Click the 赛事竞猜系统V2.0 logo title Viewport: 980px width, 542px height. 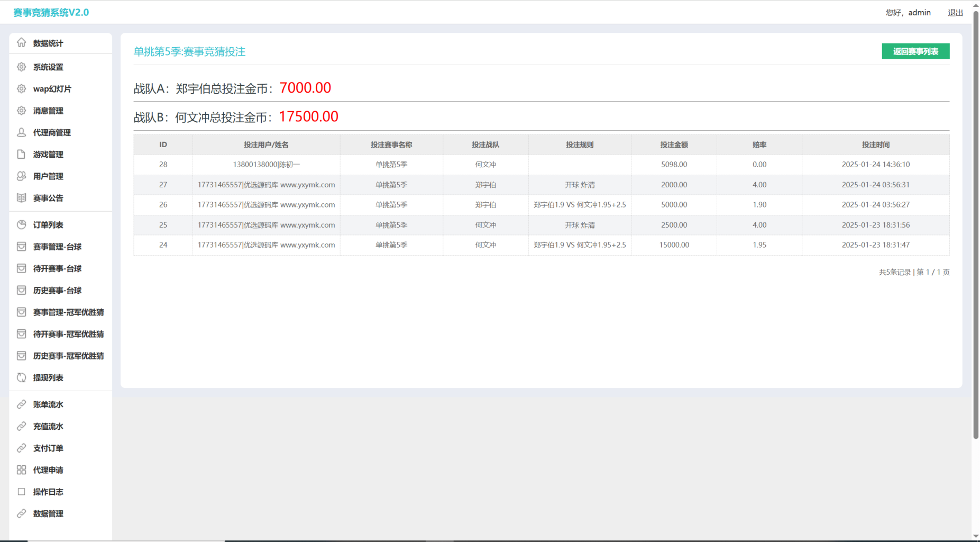click(51, 13)
